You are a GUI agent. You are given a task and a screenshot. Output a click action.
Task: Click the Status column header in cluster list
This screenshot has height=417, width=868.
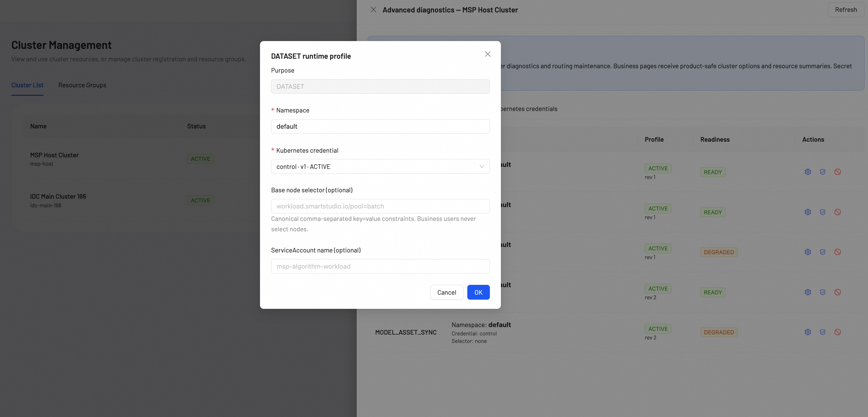point(196,126)
